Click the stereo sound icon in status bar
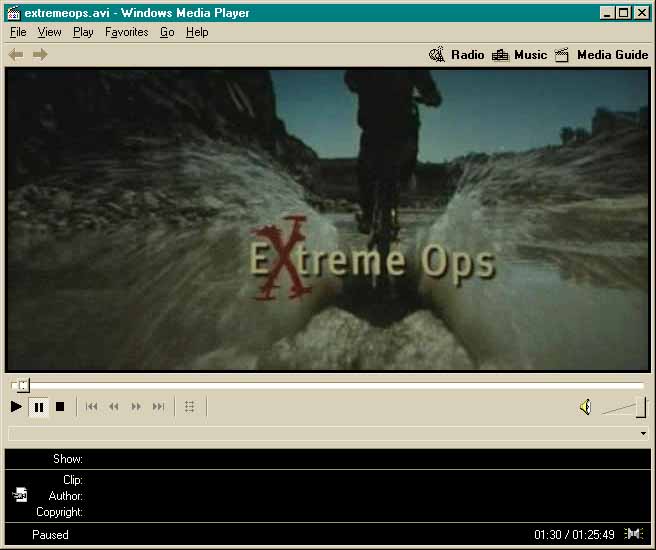This screenshot has width=656, height=550. point(633,534)
